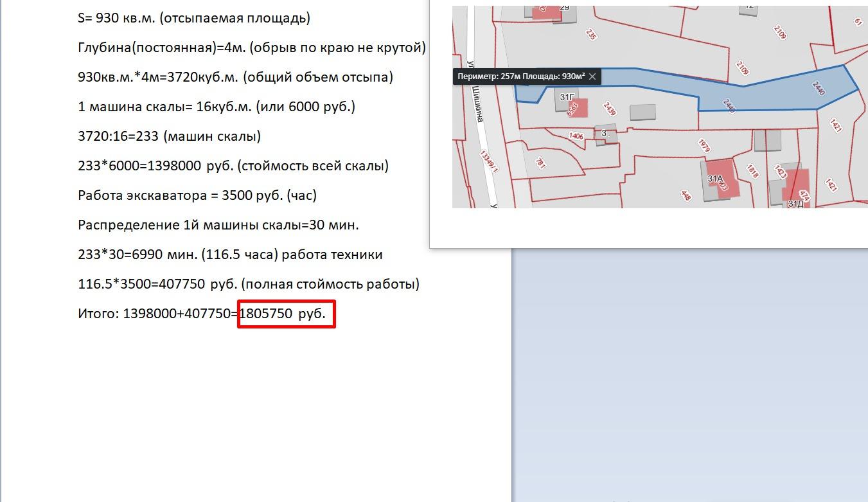Viewport: 868px width, 502px height.
Task: Click the line 'S= 930 кв.м. (отсыпаемая площадь)'
Action: 194,18
